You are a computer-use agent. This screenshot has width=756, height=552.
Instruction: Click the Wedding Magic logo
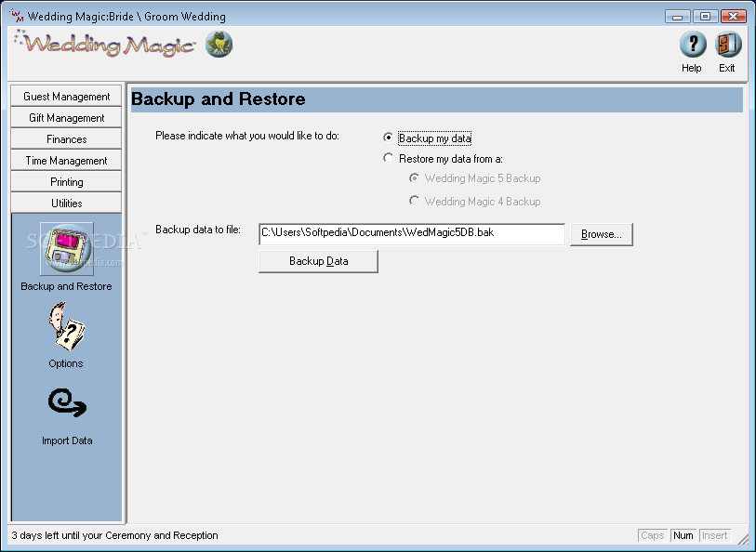click(105, 44)
